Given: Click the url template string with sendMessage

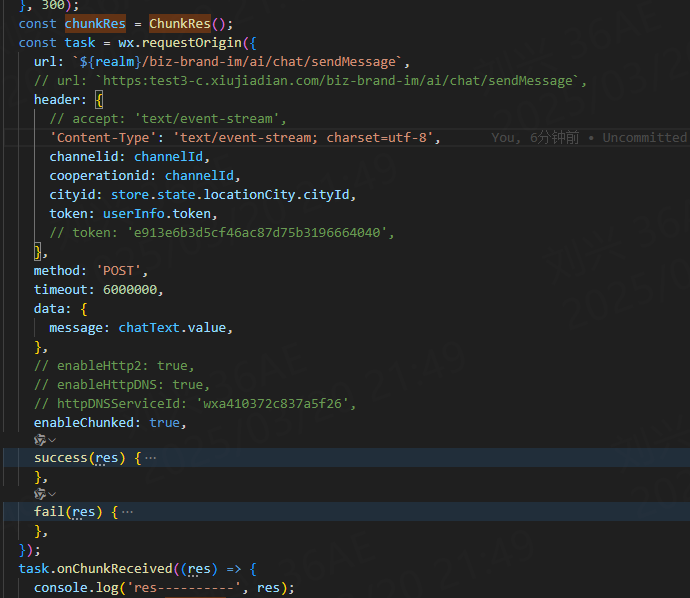Looking at the screenshot, I should pos(237,62).
